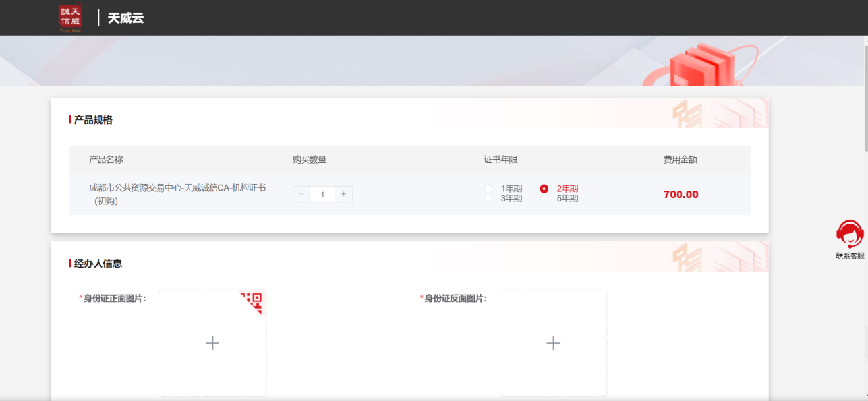This screenshot has height=401, width=868.
Task: Increase purchase quantity with plus button
Action: point(343,194)
